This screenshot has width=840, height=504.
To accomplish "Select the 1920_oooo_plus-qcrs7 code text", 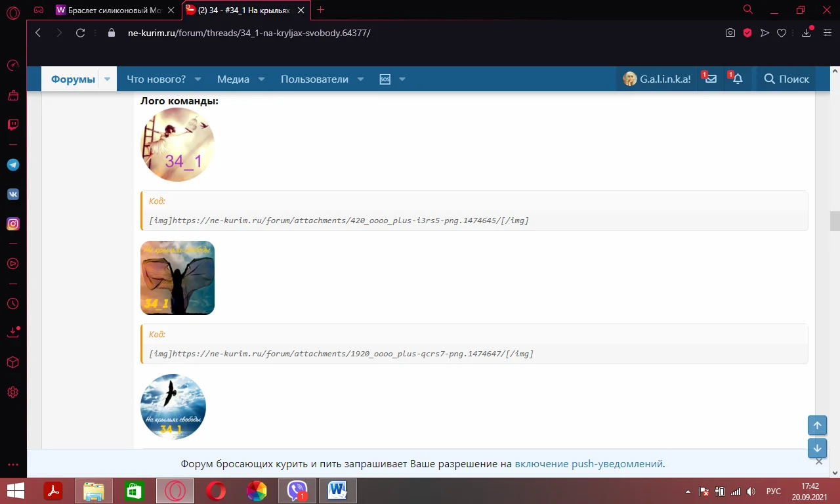I will click(341, 354).
